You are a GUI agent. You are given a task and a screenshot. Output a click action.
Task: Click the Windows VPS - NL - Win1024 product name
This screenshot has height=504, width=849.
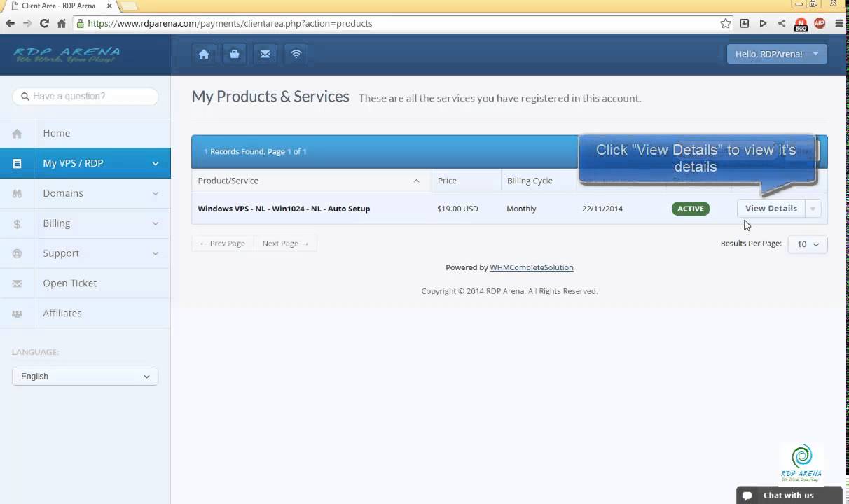[x=284, y=209]
